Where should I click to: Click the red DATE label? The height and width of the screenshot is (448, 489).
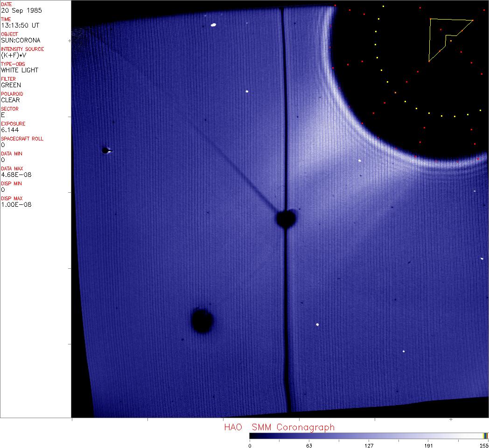point(6,4)
